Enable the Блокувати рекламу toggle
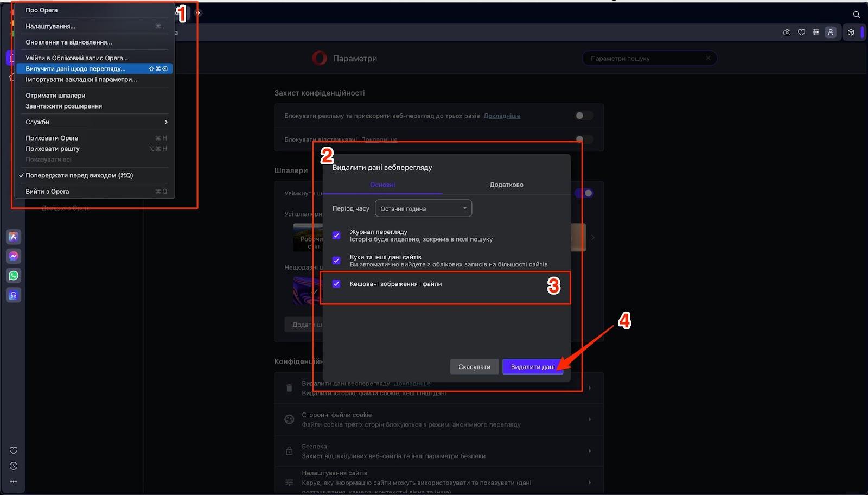The width and height of the screenshot is (868, 495). (x=584, y=116)
